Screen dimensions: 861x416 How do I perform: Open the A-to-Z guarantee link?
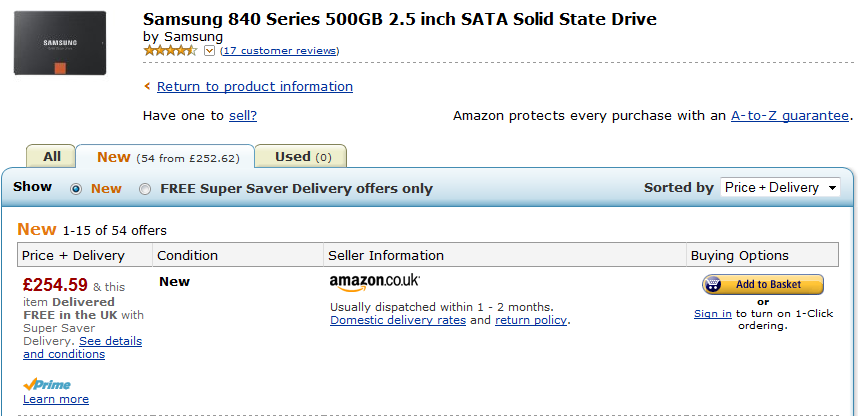[x=790, y=116]
